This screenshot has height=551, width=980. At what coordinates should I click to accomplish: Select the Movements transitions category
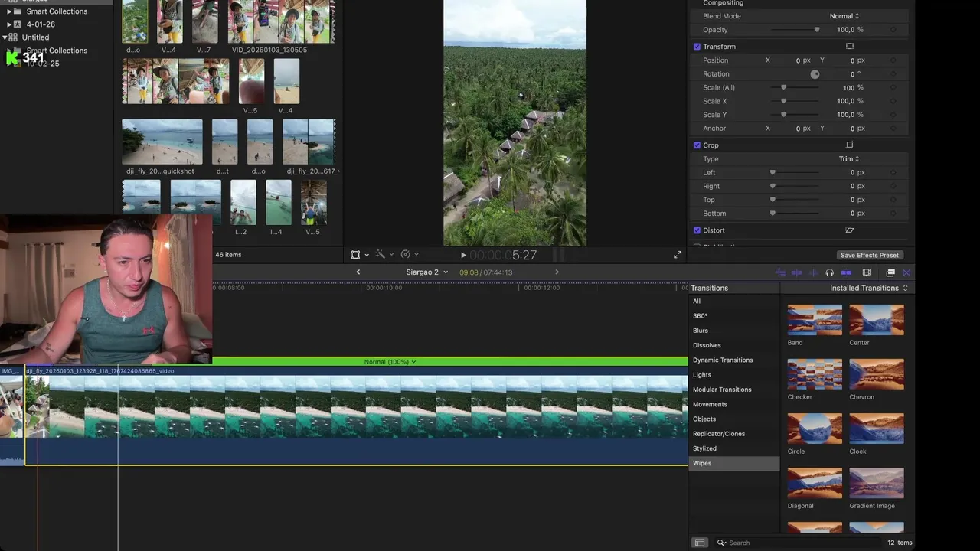[x=733, y=404]
